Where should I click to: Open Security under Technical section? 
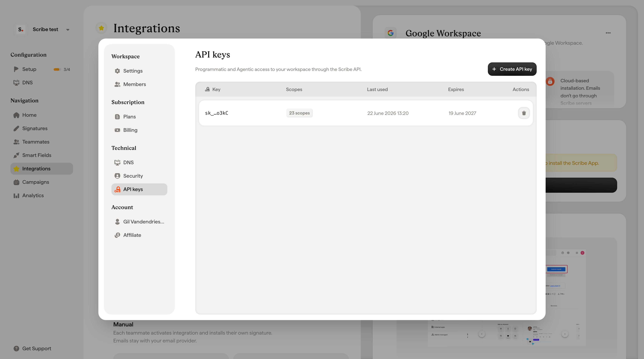point(139,176)
